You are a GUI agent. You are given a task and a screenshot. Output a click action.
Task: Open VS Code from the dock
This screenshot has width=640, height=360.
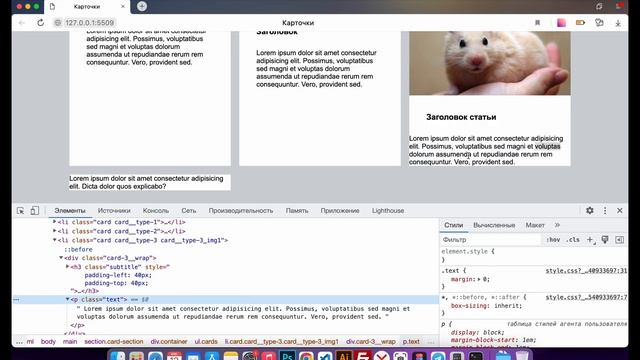[x=325, y=356]
